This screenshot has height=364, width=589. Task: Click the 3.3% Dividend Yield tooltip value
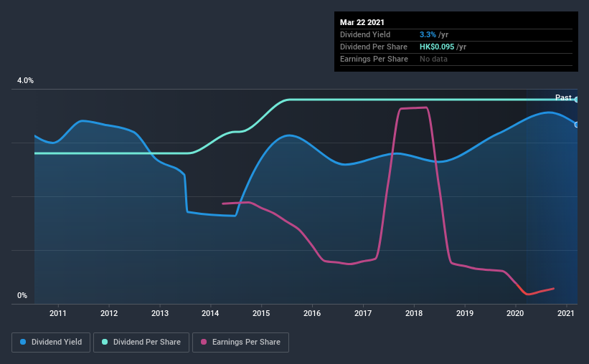point(428,34)
